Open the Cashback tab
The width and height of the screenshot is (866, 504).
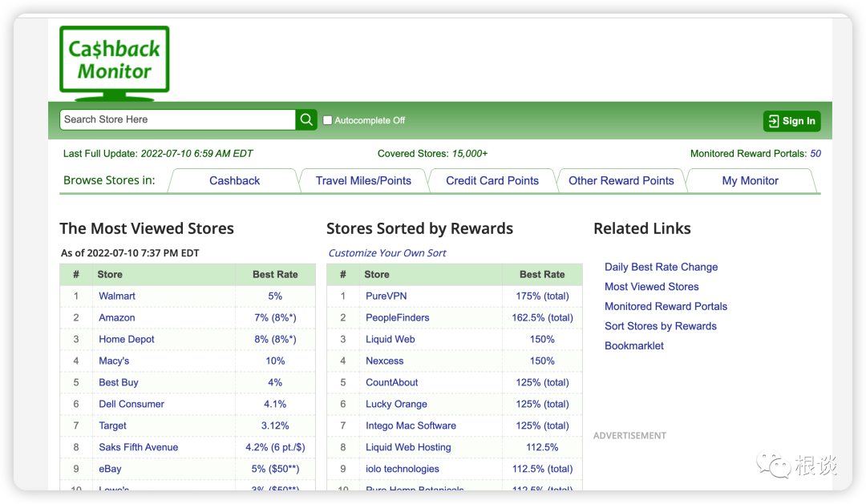234,181
